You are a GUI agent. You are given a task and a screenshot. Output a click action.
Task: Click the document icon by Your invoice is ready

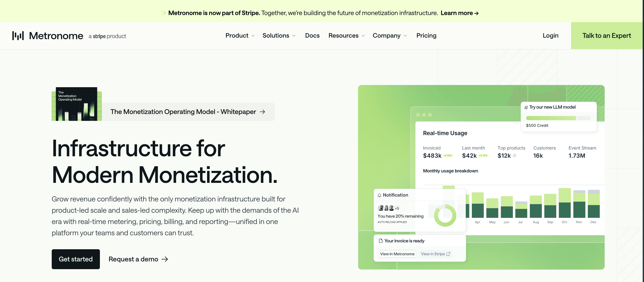pyautogui.click(x=381, y=241)
